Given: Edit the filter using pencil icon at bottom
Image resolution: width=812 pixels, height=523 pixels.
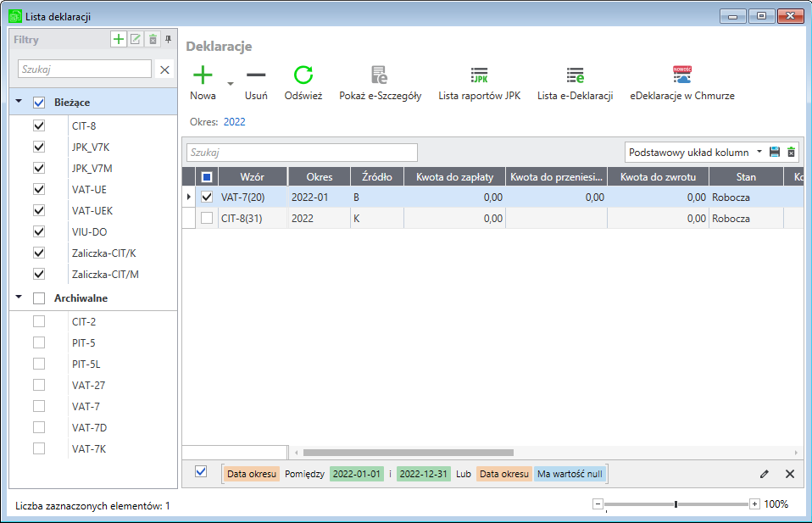Looking at the screenshot, I should click(x=765, y=474).
